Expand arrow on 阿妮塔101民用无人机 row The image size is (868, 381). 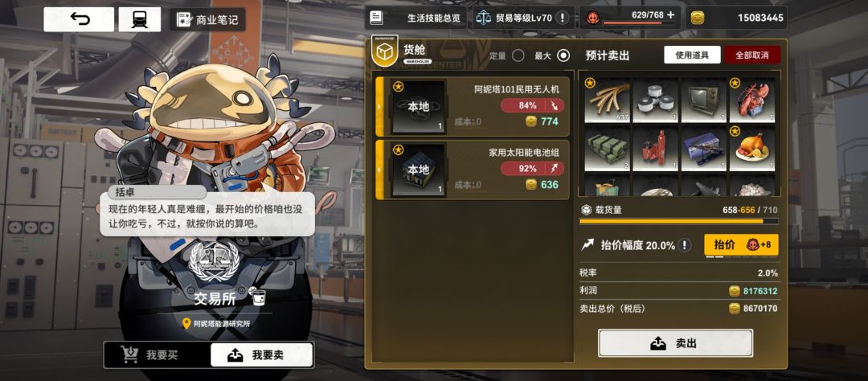point(379,106)
